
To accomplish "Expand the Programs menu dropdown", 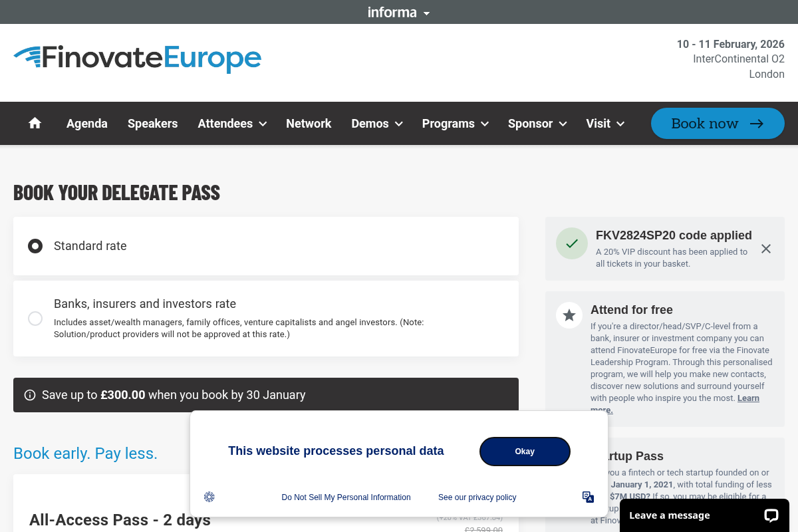I will [456, 124].
